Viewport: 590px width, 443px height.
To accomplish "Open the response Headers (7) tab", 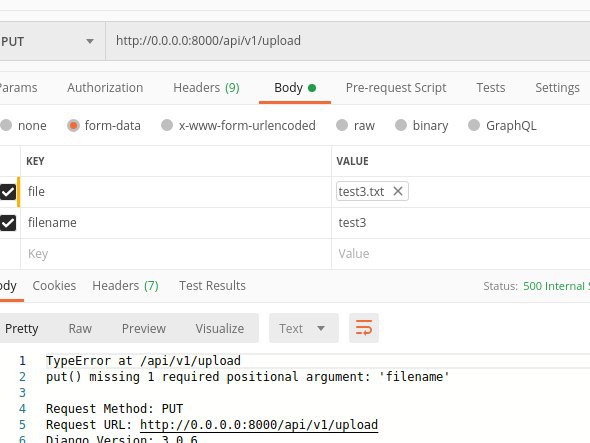I will [125, 286].
